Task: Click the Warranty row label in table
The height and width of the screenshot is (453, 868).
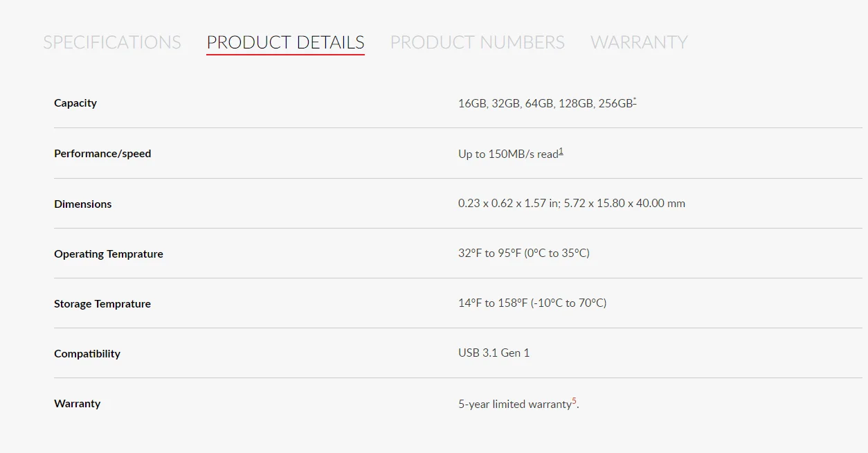Action: tap(77, 404)
